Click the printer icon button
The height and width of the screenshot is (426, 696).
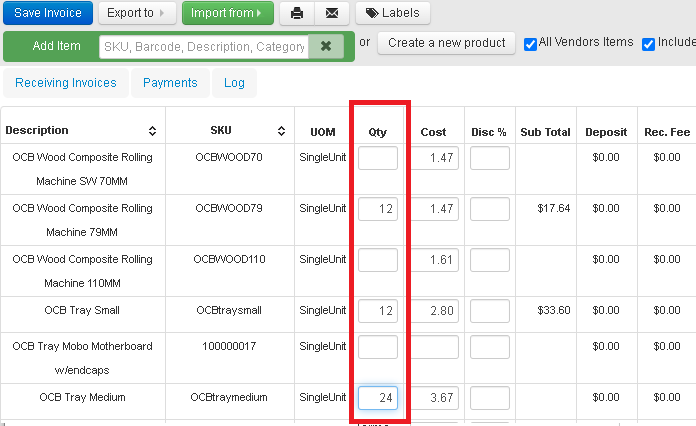pos(297,13)
